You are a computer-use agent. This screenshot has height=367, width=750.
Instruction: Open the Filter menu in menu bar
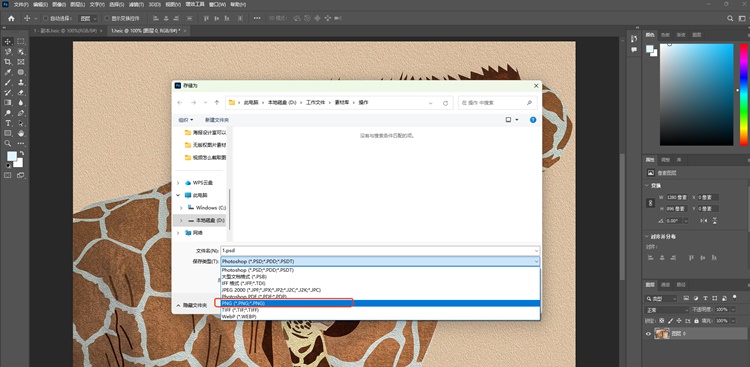(x=137, y=4)
